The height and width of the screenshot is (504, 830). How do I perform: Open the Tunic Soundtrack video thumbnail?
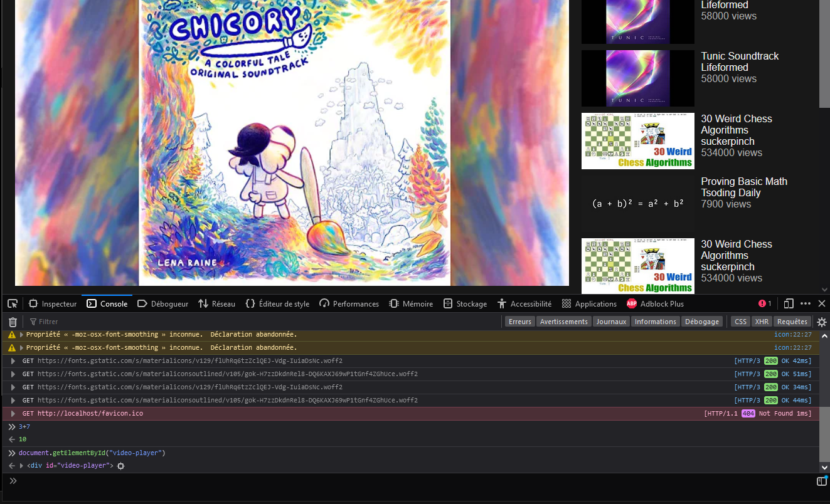(x=637, y=78)
